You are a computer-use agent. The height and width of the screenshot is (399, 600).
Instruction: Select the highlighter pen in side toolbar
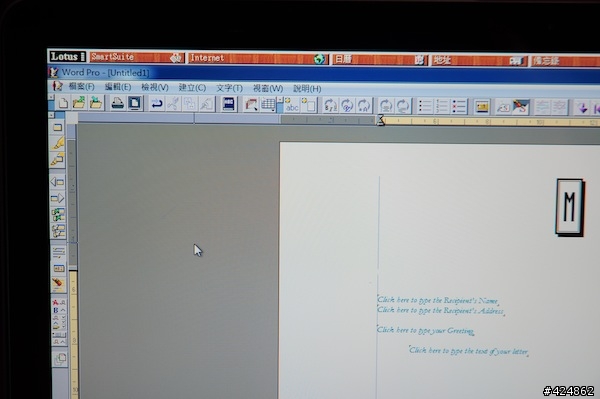[58, 143]
